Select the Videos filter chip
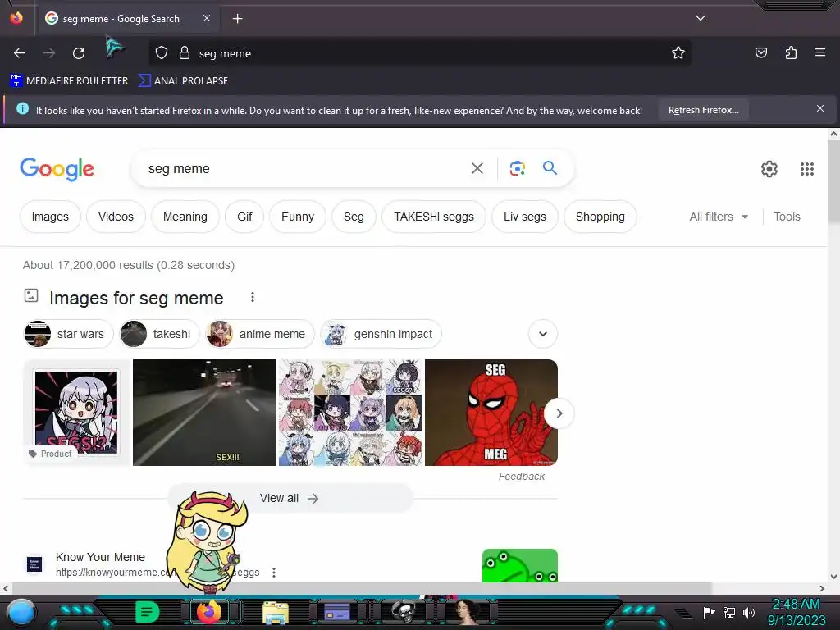The image size is (840, 630). [x=116, y=217]
